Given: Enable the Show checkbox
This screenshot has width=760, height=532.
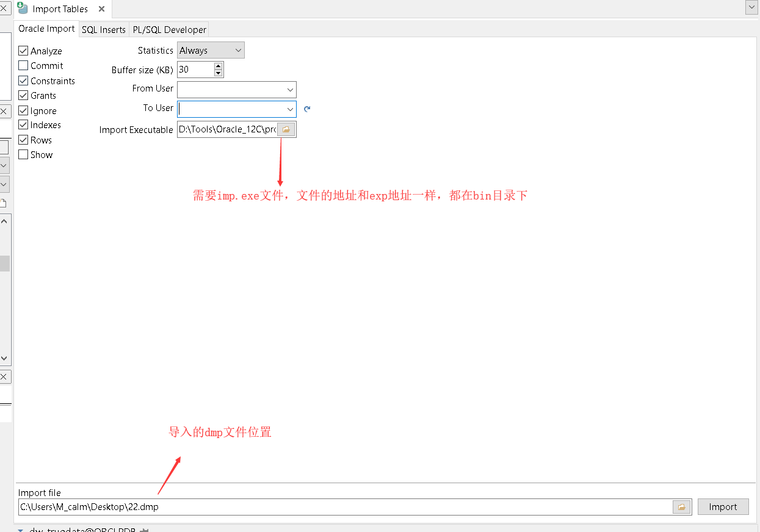Looking at the screenshot, I should pos(23,154).
